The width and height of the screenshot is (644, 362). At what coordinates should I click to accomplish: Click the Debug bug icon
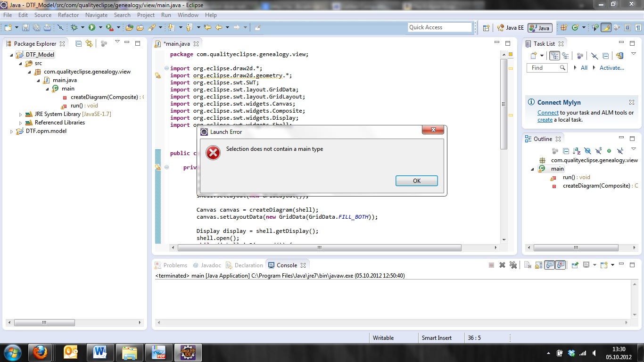coord(74,27)
